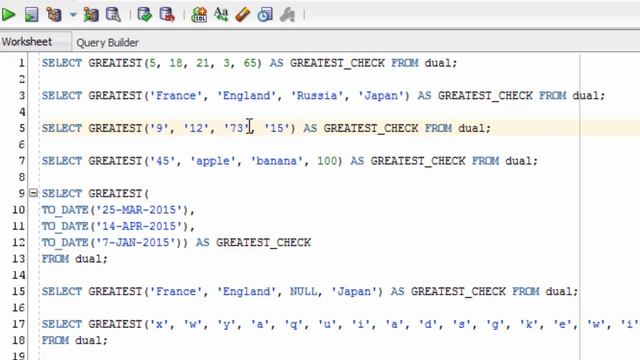Collapse the code block at line 9
The image size is (640, 360).
pos(33,193)
